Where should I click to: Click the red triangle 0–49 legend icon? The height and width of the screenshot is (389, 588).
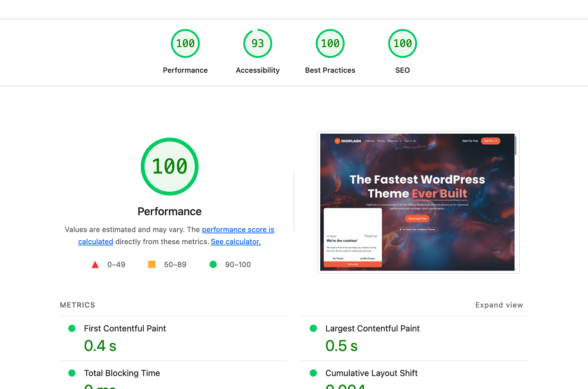pos(95,265)
